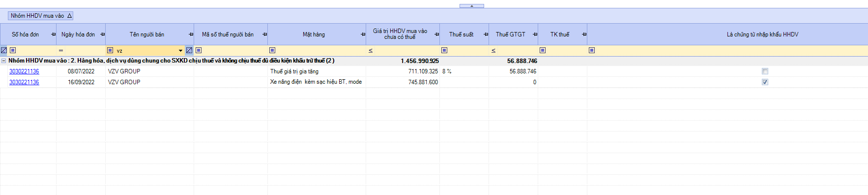Pin the Tên người bán column
Image resolution: width=868 pixels, height=195 pixels.
(x=191, y=34)
